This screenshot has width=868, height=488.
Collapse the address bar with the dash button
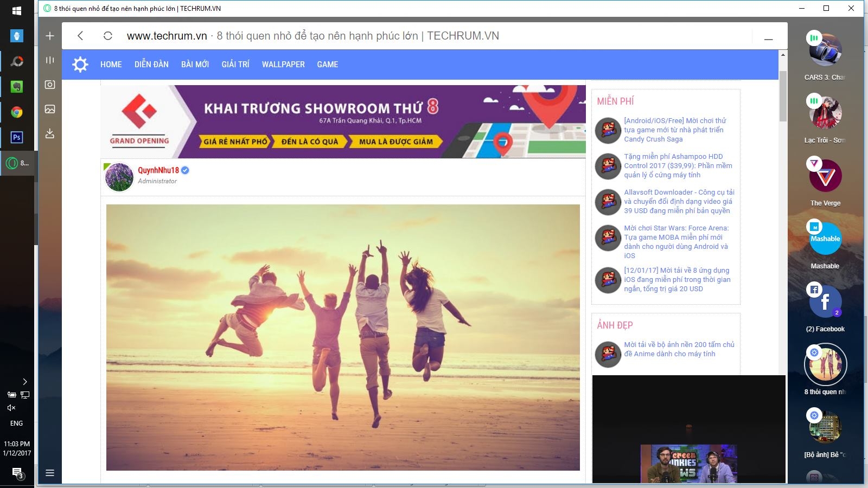click(768, 38)
